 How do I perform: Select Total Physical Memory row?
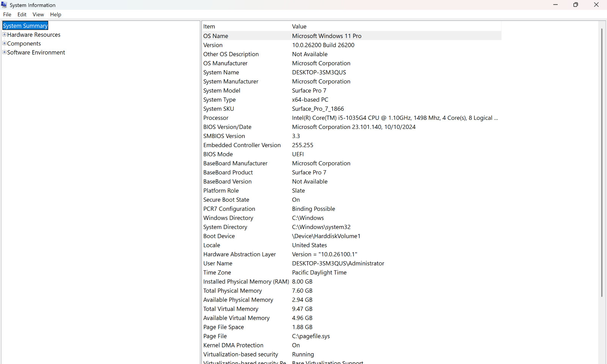pos(352,291)
